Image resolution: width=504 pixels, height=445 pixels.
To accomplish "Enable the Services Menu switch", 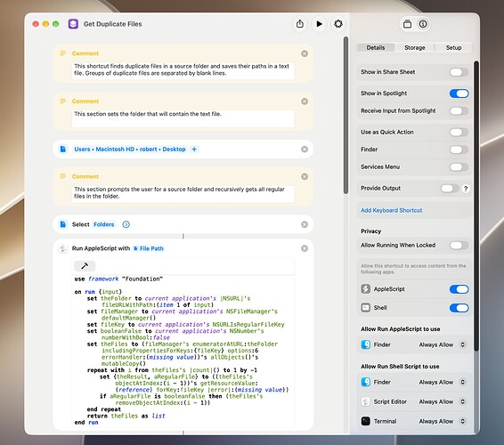I will coord(459,166).
